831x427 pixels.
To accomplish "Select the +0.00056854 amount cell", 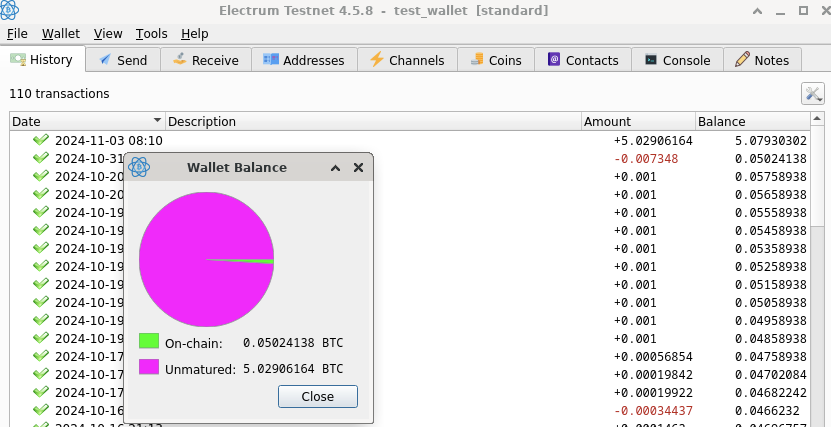I will (x=653, y=357).
